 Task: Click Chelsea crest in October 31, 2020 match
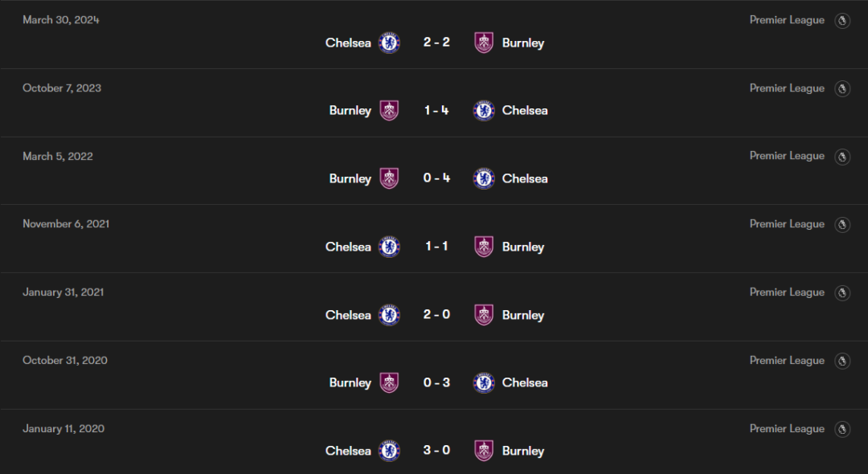point(483,382)
